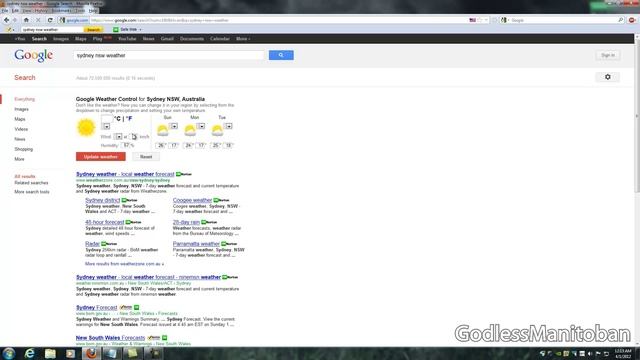Switch temperature units to °F
640x360 pixels.
click(x=129, y=119)
